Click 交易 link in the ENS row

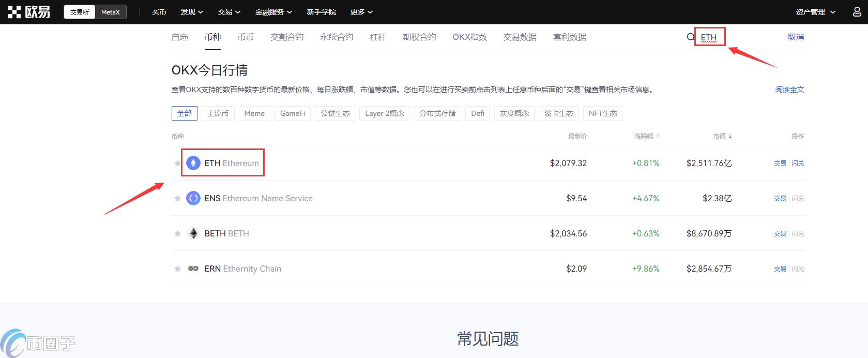780,199
